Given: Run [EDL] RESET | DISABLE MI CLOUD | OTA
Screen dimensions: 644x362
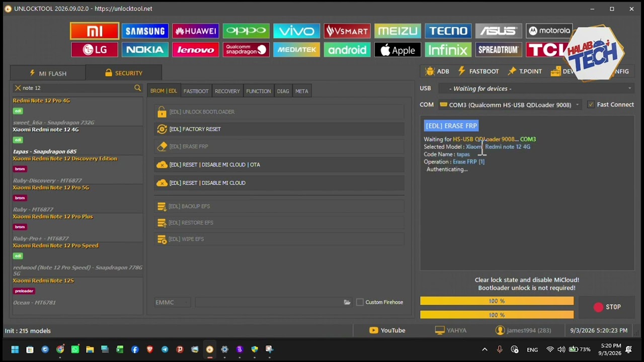Looking at the screenshot, I should [x=279, y=165].
